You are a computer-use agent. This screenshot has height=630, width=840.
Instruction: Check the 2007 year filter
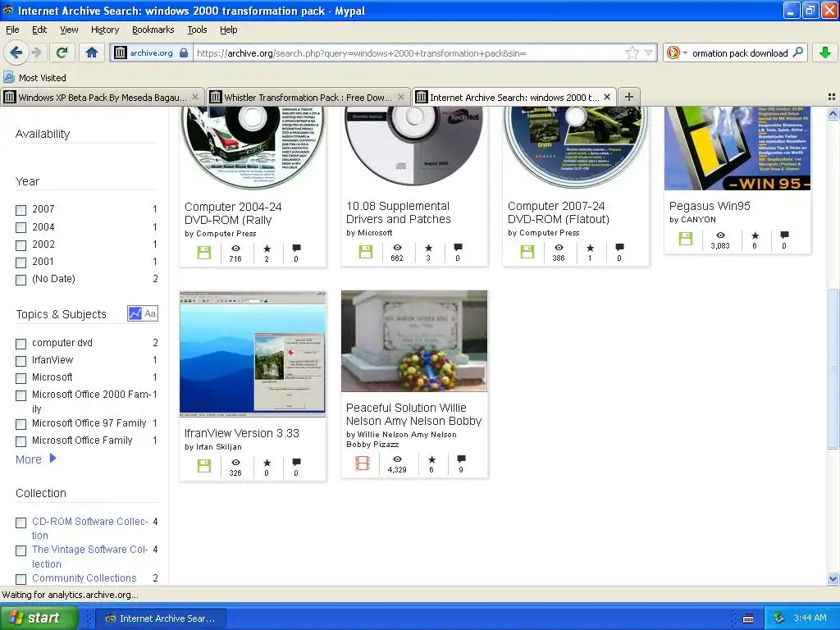(21, 210)
